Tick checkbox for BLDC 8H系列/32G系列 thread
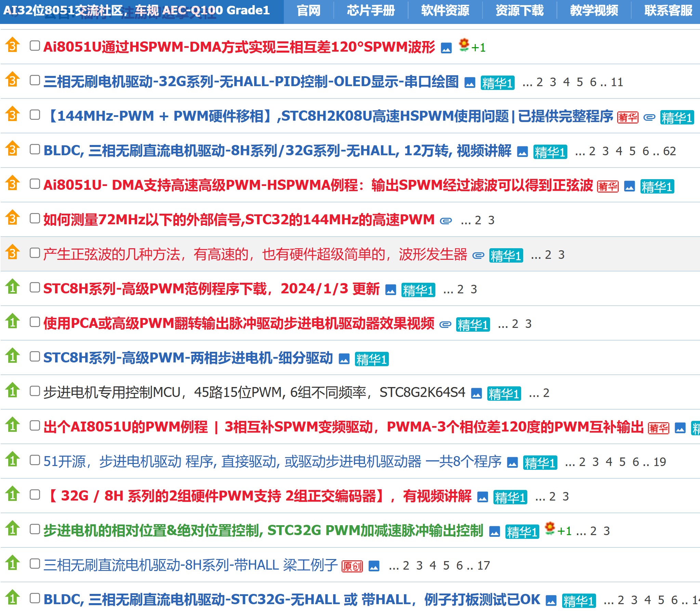The width and height of the screenshot is (700, 611). [35, 149]
